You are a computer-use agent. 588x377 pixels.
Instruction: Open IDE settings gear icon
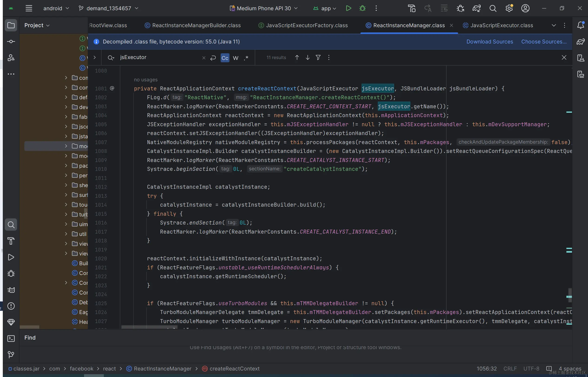point(509,8)
